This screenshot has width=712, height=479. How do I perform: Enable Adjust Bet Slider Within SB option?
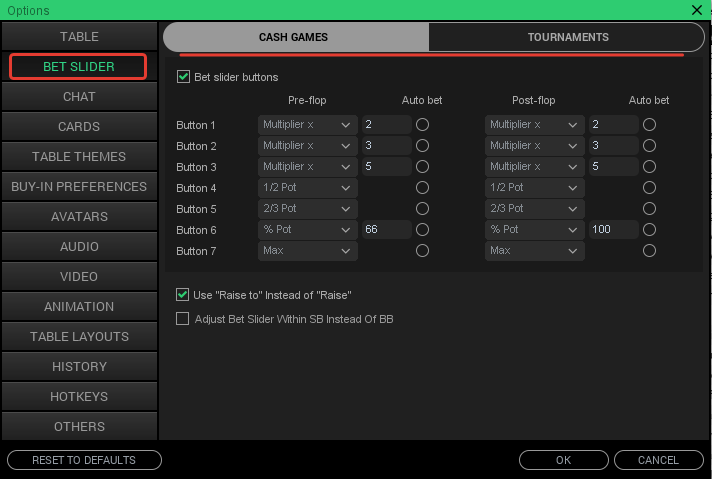[x=183, y=319]
